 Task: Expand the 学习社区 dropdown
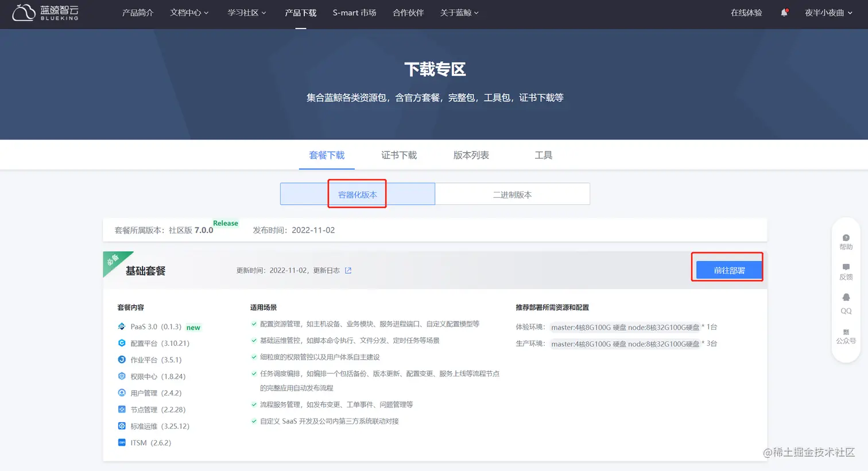coord(247,13)
